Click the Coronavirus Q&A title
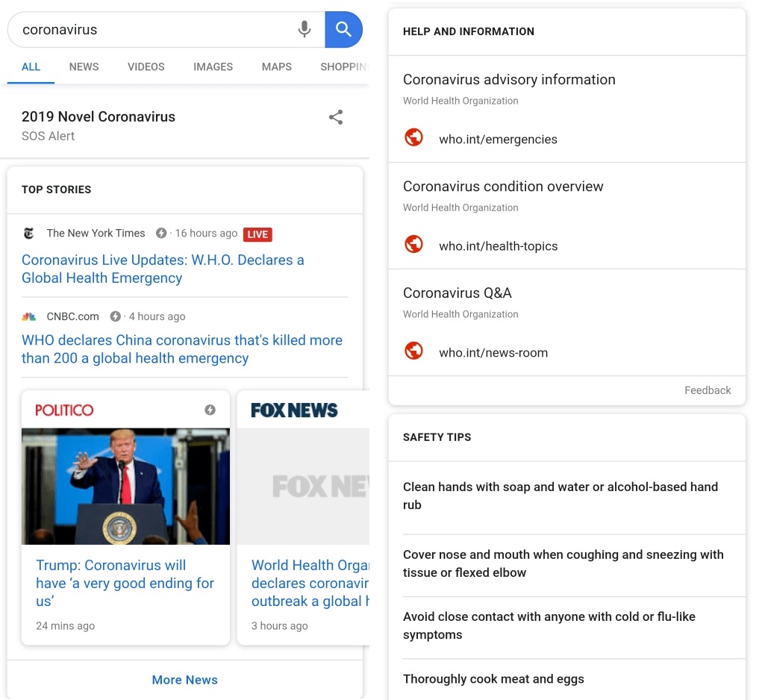Viewport: 762px width, 700px height. pos(457,293)
